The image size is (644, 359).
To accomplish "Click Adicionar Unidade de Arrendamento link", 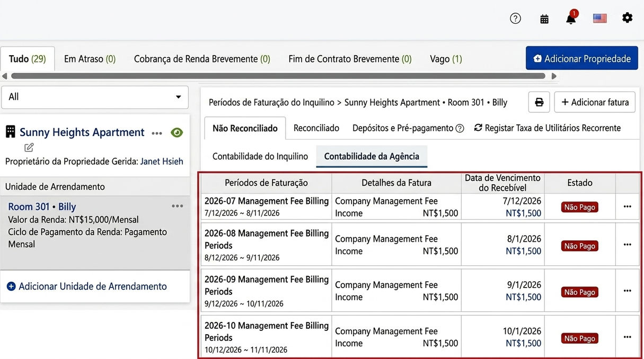I will pyautogui.click(x=87, y=286).
